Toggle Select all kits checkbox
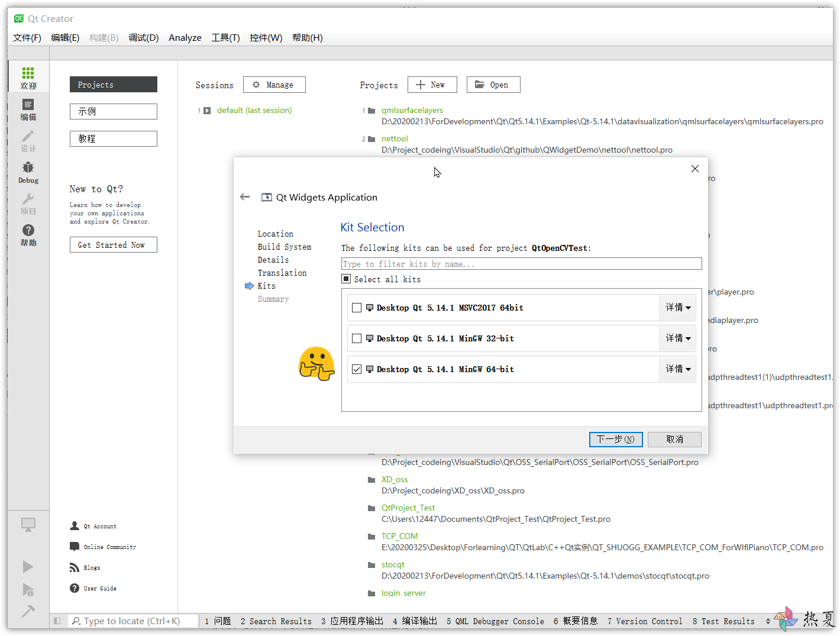840x636 pixels. [346, 279]
